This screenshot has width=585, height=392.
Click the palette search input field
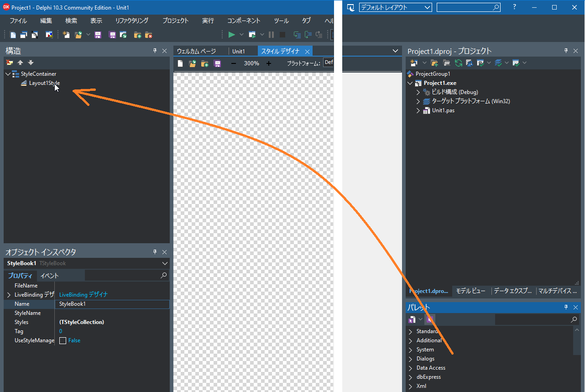click(x=533, y=320)
